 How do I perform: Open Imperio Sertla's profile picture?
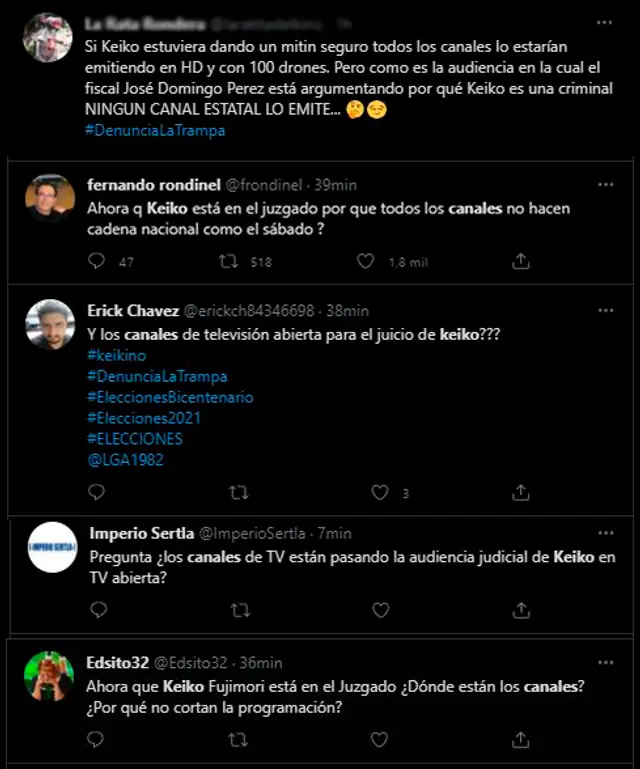tap(51, 547)
